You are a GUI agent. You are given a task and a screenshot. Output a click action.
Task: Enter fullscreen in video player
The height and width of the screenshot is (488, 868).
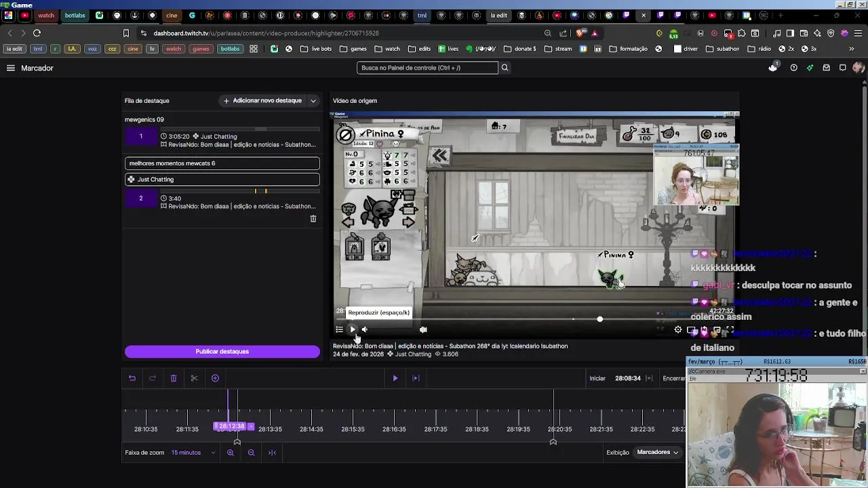click(x=730, y=329)
